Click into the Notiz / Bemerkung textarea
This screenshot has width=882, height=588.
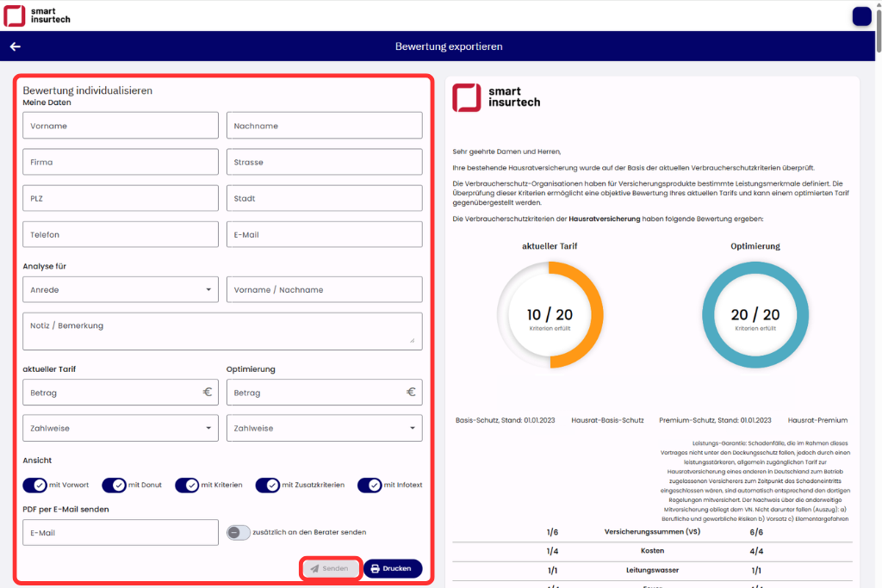click(x=222, y=331)
